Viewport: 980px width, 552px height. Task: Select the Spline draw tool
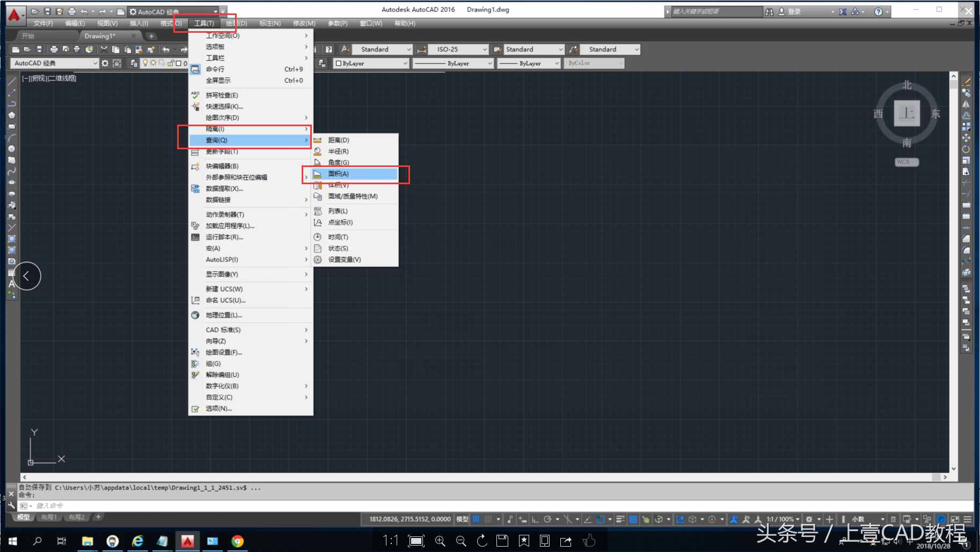click(x=11, y=171)
